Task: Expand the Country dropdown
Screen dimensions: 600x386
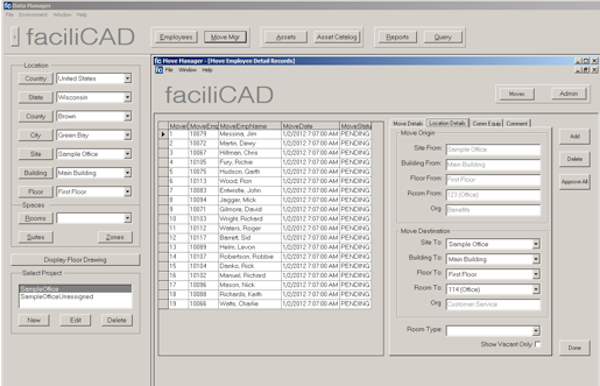Action: (x=127, y=78)
